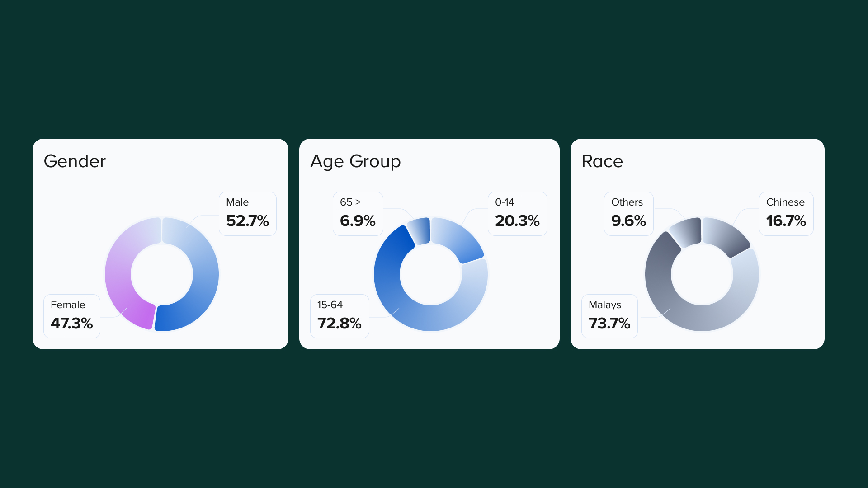This screenshot has width=868, height=488.
Task: Click the center hole of the Age Group donut
Action: (x=431, y=274)
